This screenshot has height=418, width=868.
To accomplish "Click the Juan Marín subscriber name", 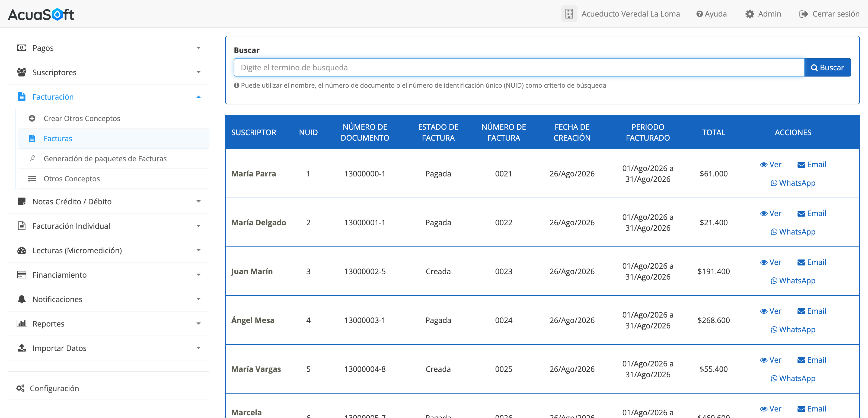I will 252,271.
